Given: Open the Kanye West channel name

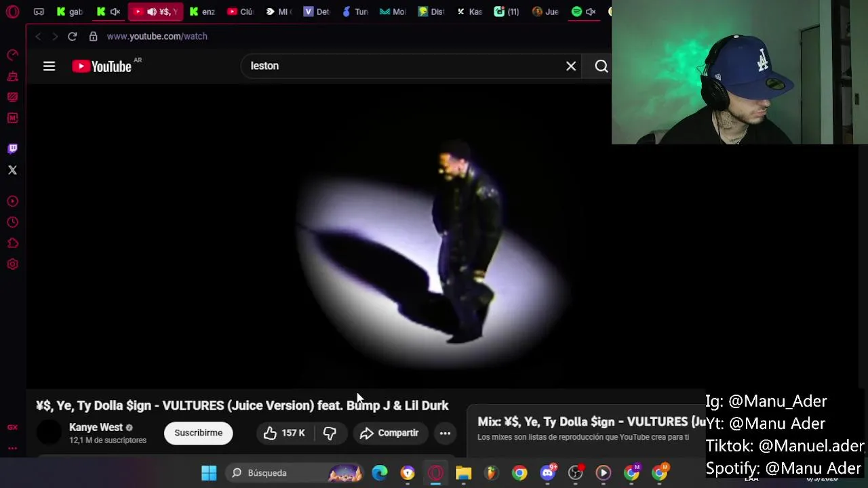Looking at the screenshot, I should tap(96, 427).
